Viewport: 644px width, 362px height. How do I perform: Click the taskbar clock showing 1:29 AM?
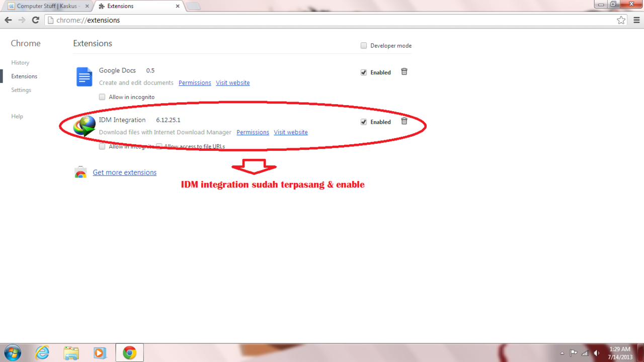pos(620,353)
